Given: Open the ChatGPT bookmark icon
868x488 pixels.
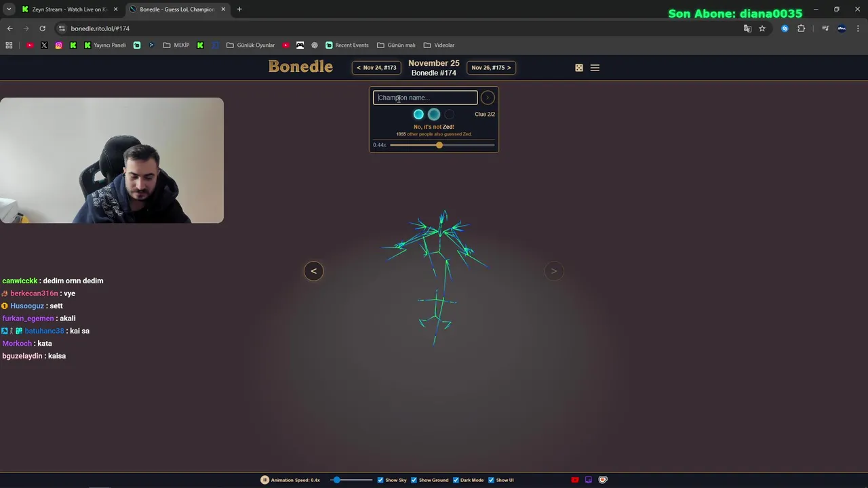Looking at the screenshot, I should (x=315, y=45).
